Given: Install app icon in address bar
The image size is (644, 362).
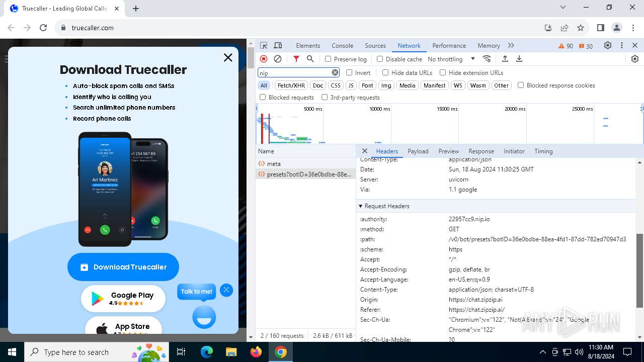Looking at the screenshot, I should pos(548,28).
